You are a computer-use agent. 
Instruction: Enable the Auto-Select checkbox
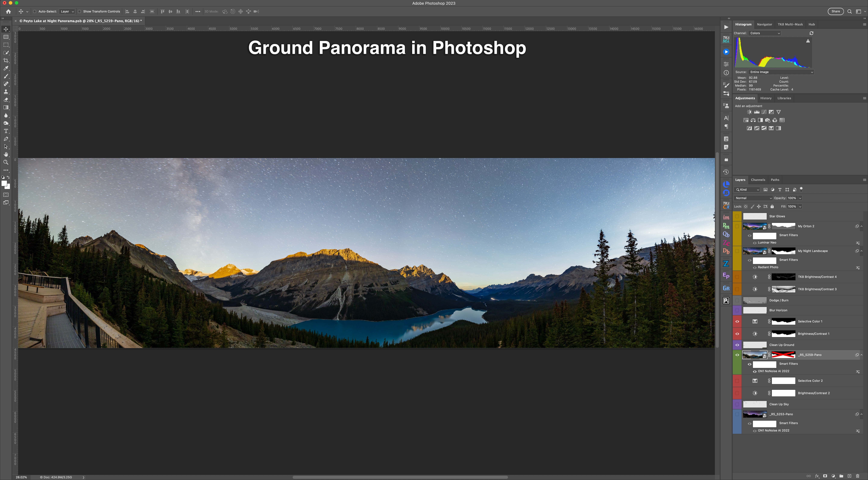34,11
